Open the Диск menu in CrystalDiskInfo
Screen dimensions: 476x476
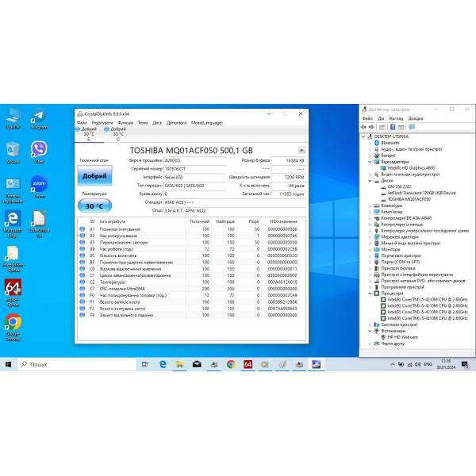click(157, 123)
